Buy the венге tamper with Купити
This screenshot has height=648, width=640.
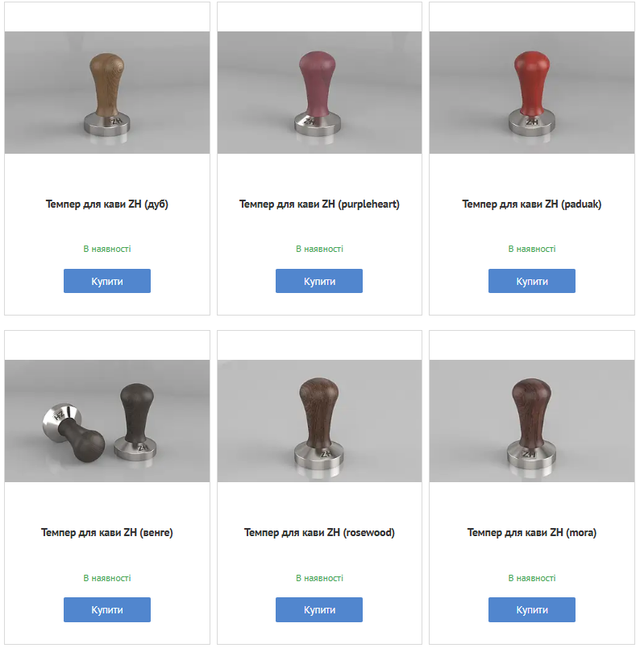(x=107, y=610)
